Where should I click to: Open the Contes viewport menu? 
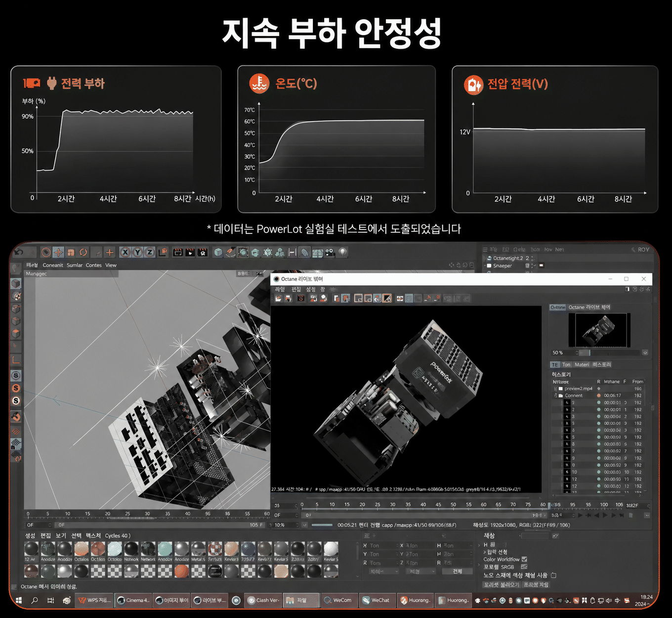(94, 265)
